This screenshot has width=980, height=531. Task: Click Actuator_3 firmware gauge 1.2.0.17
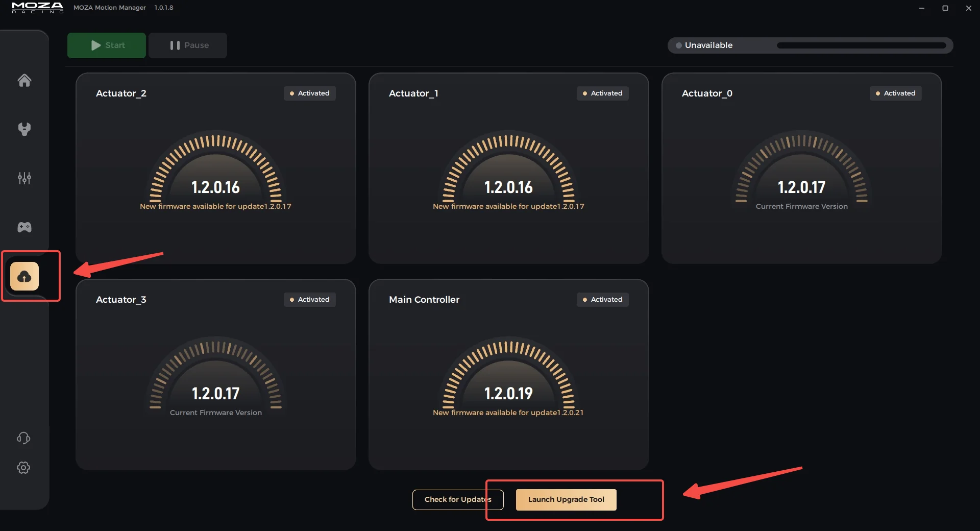pos(215,375)
